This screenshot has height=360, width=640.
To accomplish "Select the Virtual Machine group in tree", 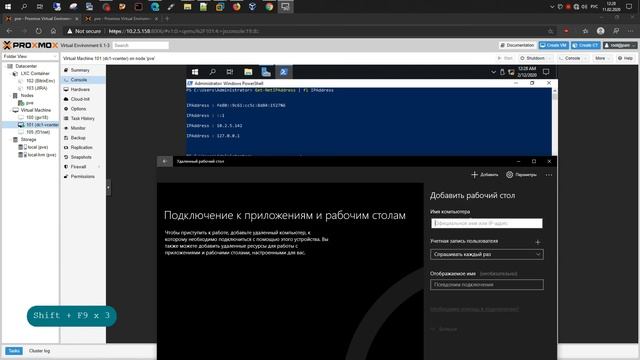I will click(x=36, y=110).
